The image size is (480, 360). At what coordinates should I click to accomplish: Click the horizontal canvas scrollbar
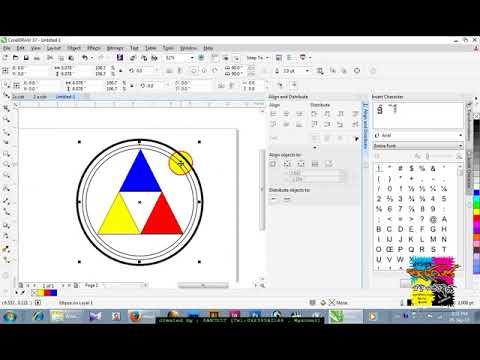tap(203, 285)
